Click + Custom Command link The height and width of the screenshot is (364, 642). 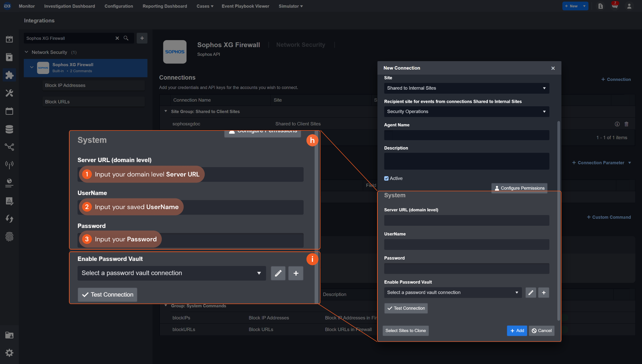click(608, 217)
